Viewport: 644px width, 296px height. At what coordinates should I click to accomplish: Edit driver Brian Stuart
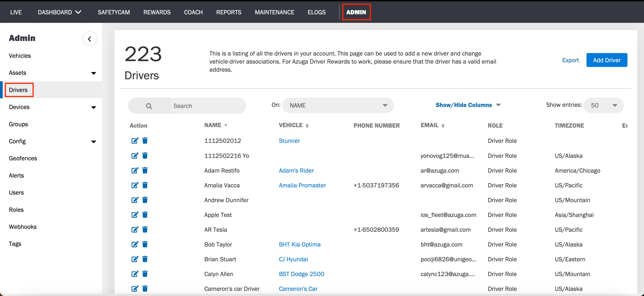[135, 259]
